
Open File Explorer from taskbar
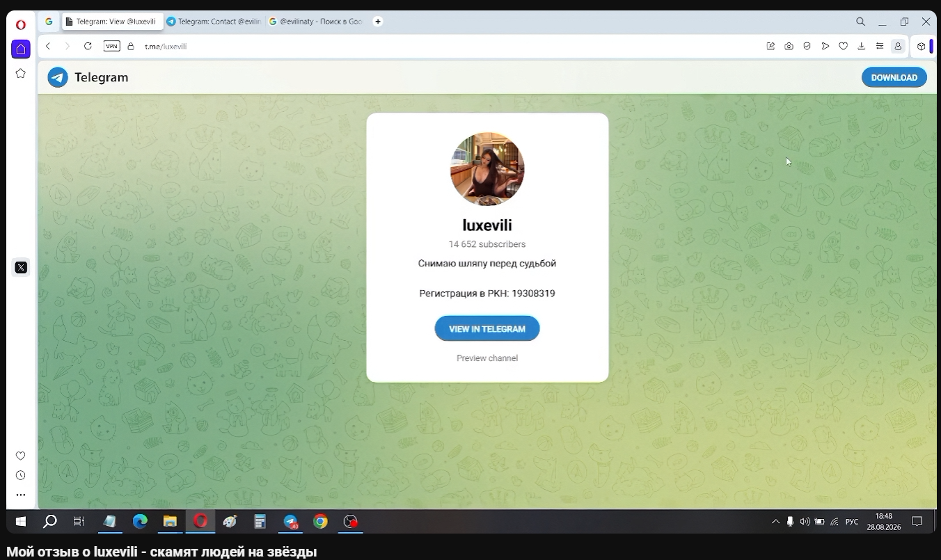tap(170, 521)
